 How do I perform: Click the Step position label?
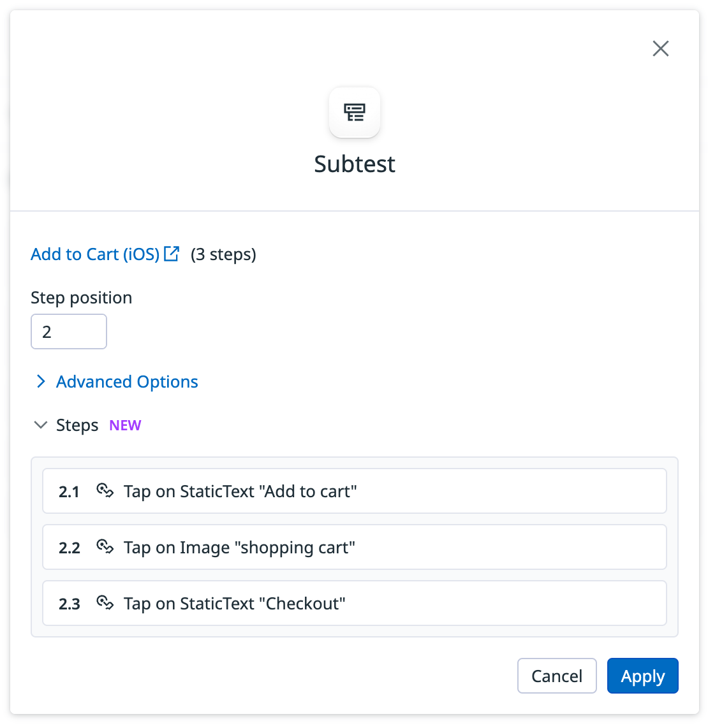coord(81,297)
